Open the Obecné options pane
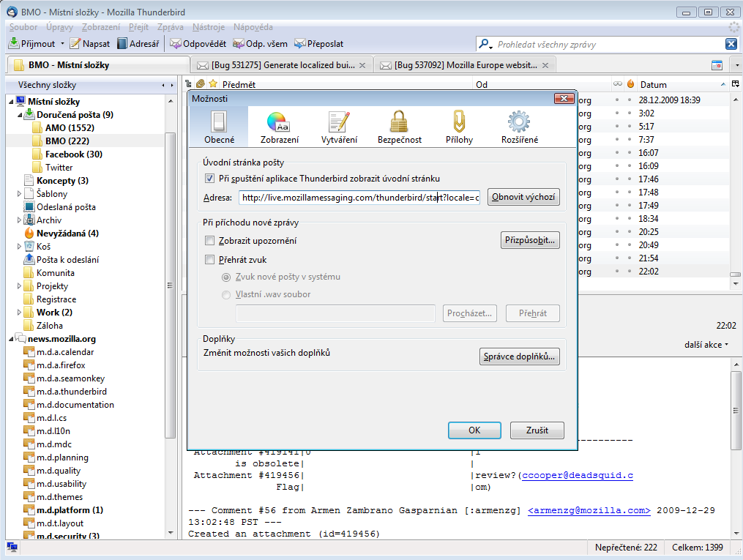743x560 pixels. 219,127
